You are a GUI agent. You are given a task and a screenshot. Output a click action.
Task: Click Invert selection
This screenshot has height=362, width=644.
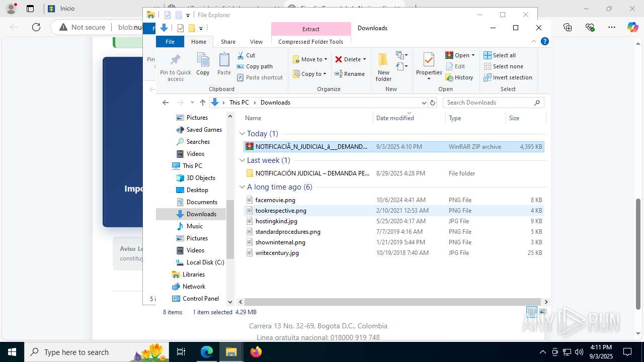tap(508, 77)
